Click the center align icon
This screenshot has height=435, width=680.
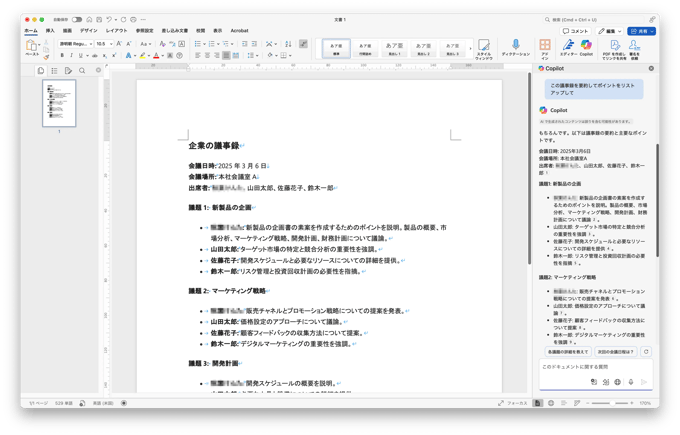pyautogui.click(x=207, y=56)
